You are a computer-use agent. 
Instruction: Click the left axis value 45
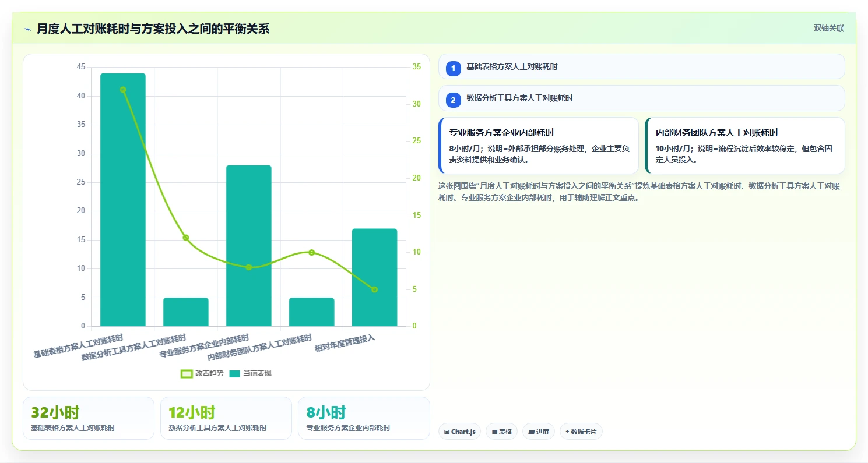(x=80, y=67)
